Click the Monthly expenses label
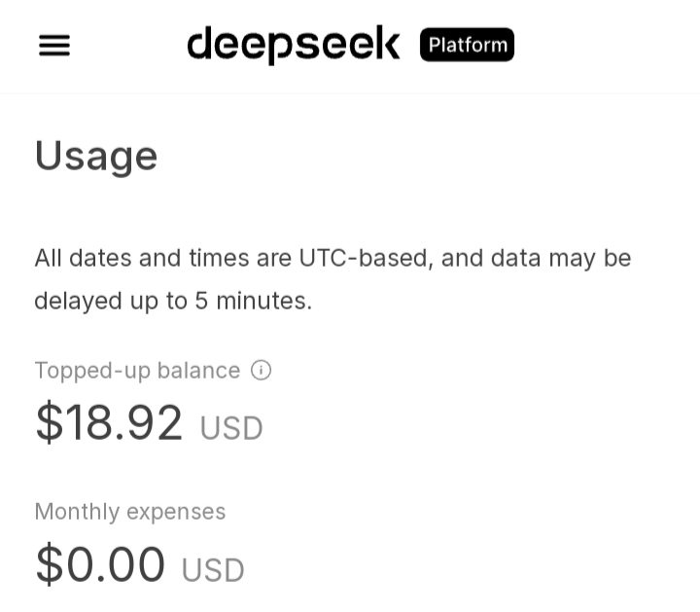700x612 pixels. coord(129,512)
